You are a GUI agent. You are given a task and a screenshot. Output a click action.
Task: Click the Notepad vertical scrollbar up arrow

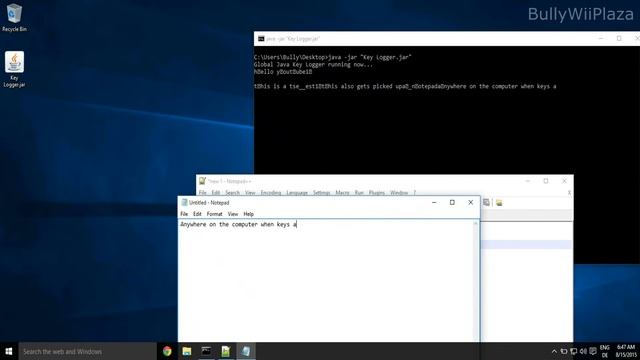[x=476, y=224]
